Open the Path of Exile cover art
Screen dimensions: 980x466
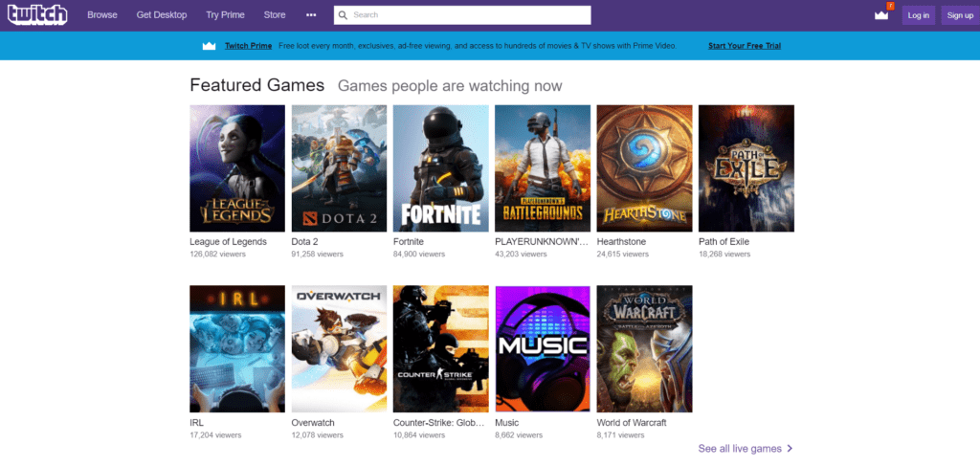click(x=746, y=168)
